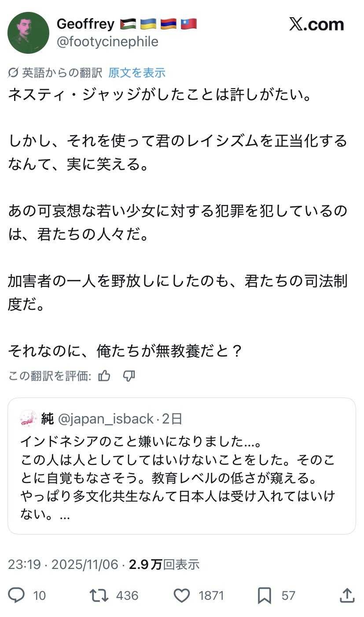
Task: Like the post with the heart icon
Action: point(181,596)
